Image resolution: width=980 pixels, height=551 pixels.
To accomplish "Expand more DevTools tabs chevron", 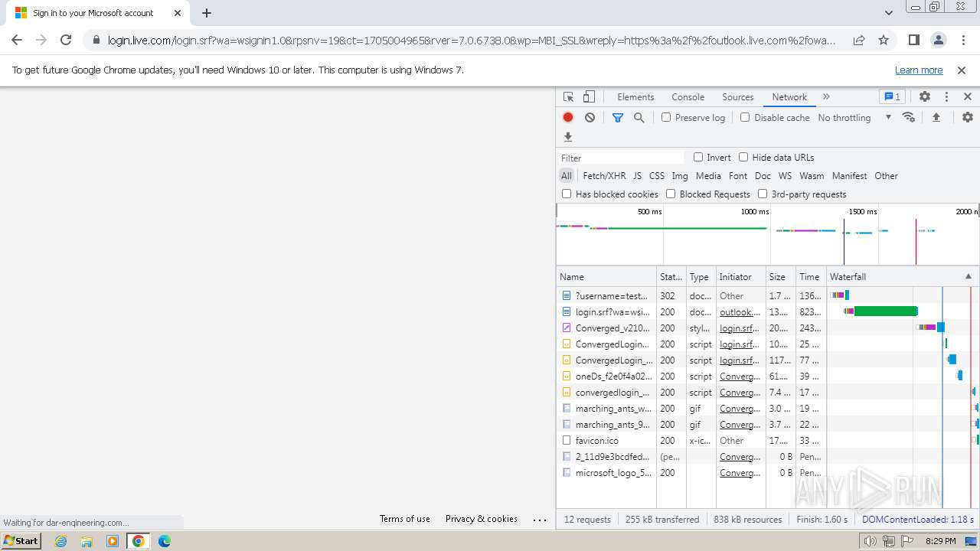I will [x=826, y=97].
